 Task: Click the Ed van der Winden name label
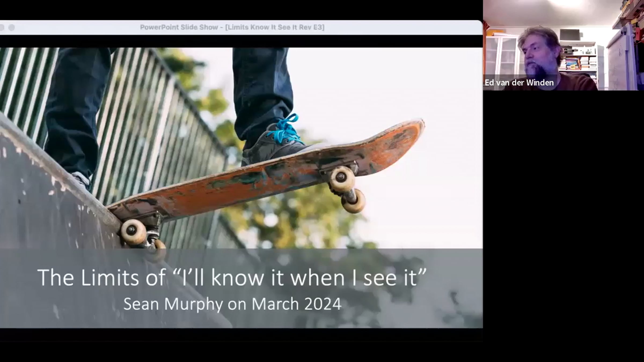click(519, 83)
